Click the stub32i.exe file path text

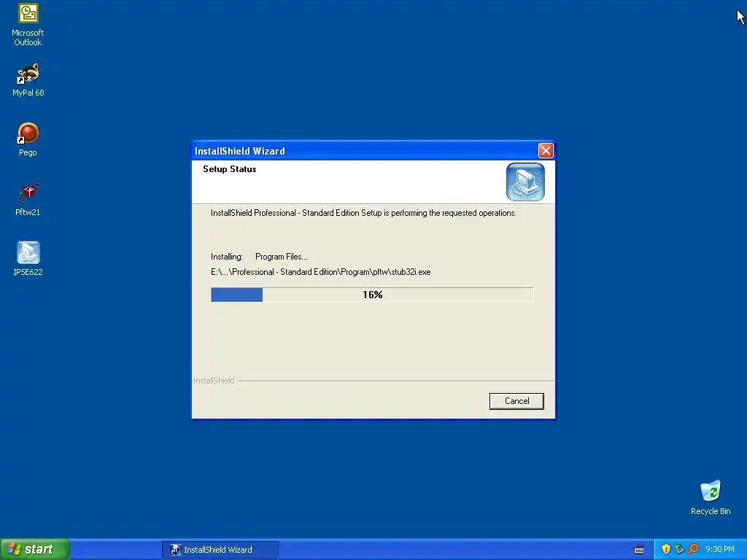click(321, 272)
